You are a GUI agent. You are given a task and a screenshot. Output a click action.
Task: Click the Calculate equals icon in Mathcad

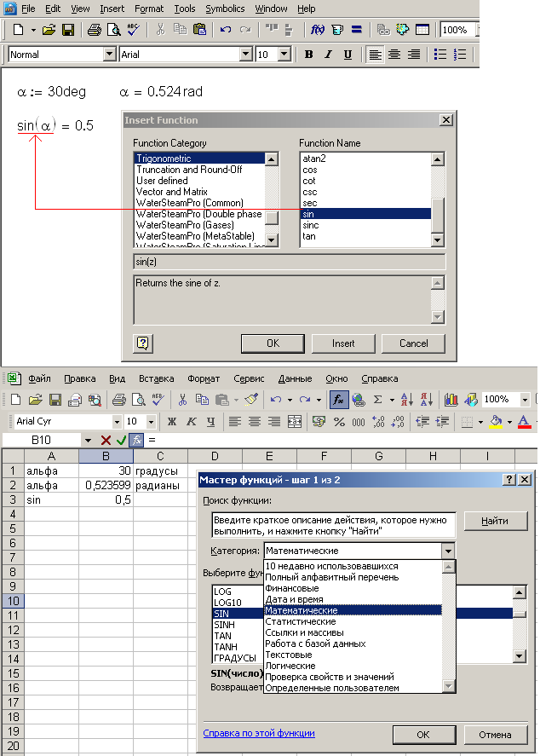click(357, 30)
